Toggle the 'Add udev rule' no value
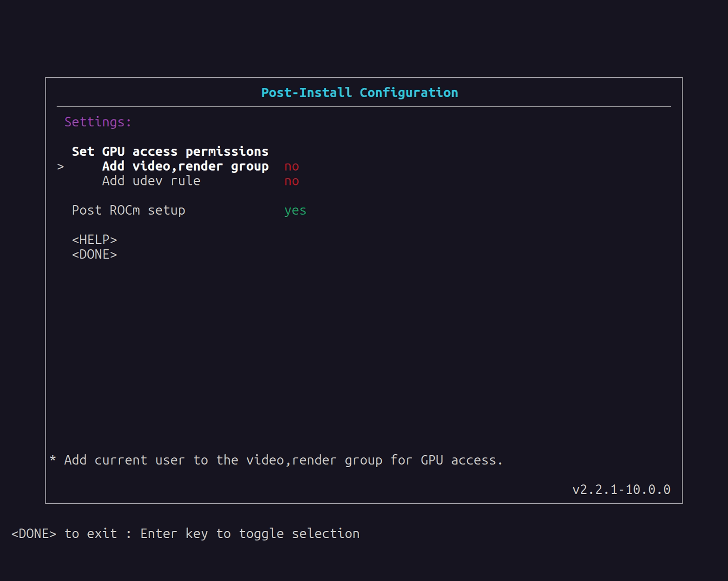Screen dimensions: 728x581 point(291,181)
